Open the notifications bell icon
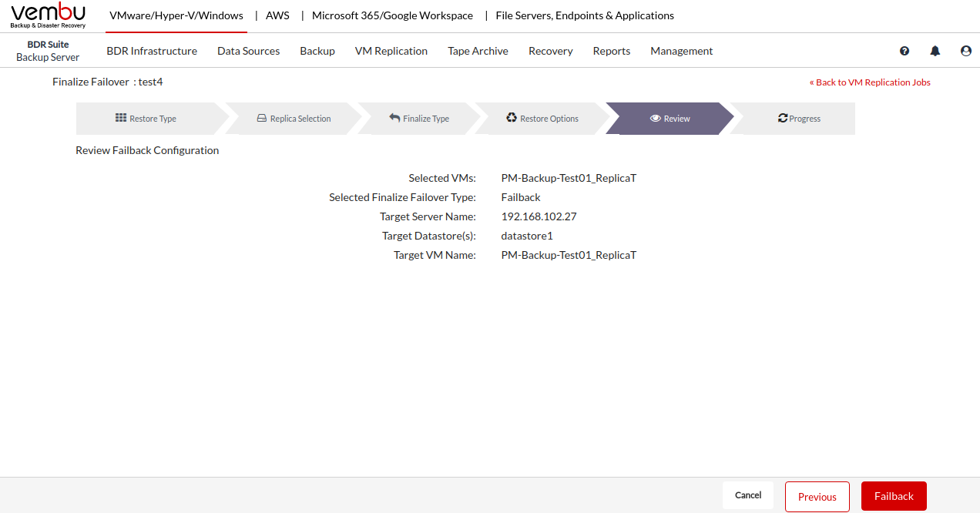The height and width of the screenshot is (513, 980). (x=935, y=51)
